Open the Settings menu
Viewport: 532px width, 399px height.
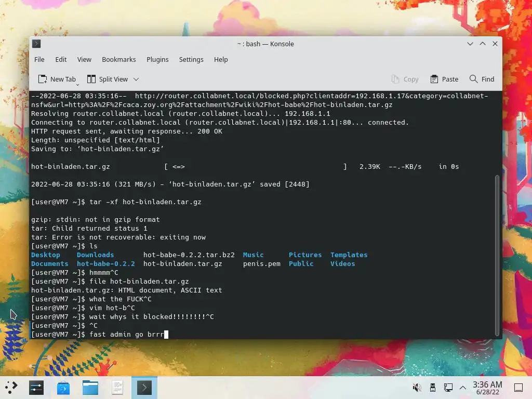click(191, 59)
